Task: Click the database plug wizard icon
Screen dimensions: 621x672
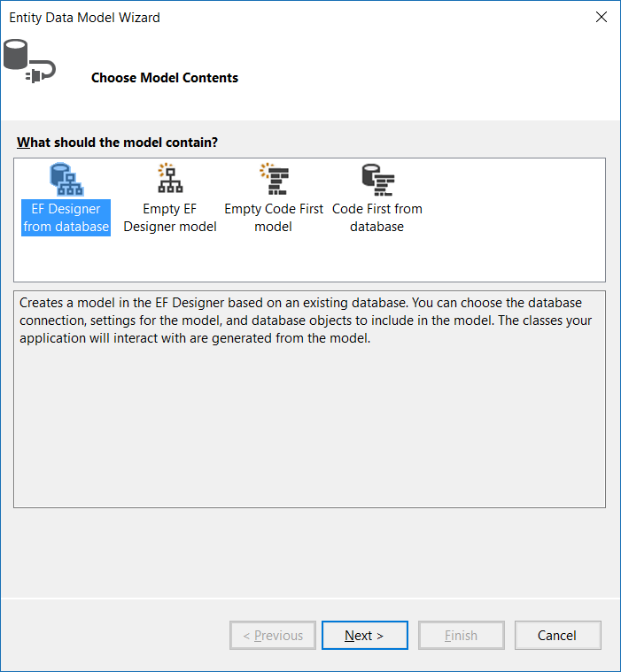Action: click(x=29, y=61)
